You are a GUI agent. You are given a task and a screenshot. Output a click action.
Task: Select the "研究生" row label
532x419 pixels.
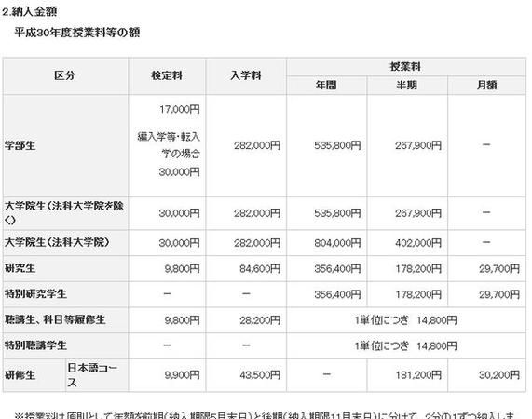coord(20,268)
